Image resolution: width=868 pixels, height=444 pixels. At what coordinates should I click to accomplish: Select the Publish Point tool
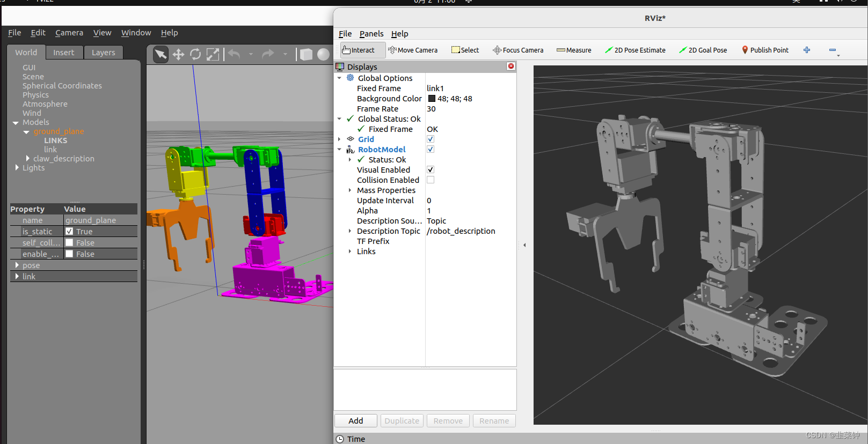pos(765,50)
